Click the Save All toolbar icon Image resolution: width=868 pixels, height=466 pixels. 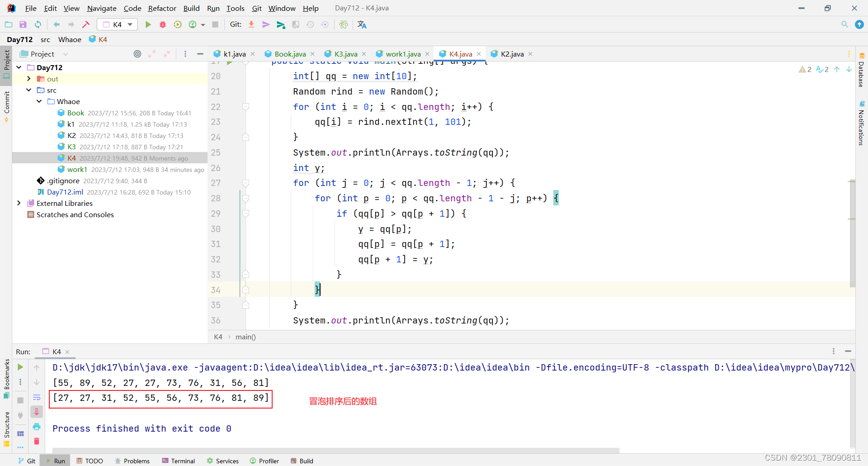coord(23,24)
